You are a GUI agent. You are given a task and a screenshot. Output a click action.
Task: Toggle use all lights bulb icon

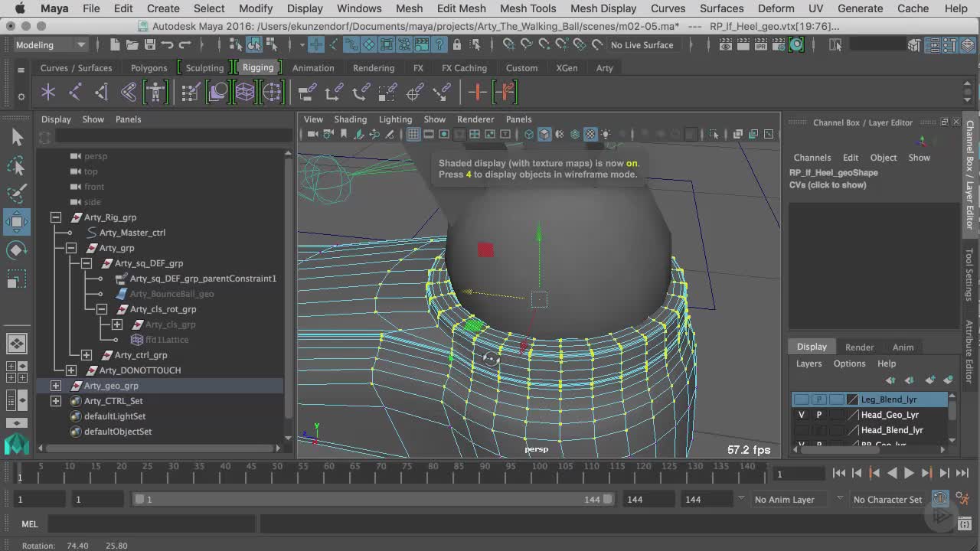tap(606, 135)
